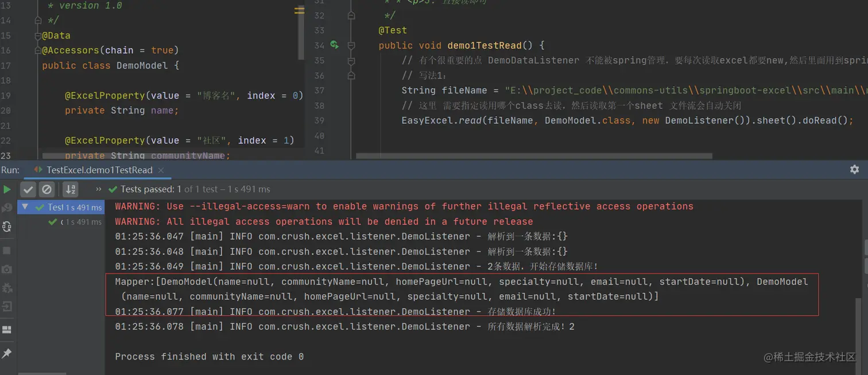Pin the Run tab with pin icon
Image resolution: width=868 pixels, height=375 pixels.
[x=7, y=353]
